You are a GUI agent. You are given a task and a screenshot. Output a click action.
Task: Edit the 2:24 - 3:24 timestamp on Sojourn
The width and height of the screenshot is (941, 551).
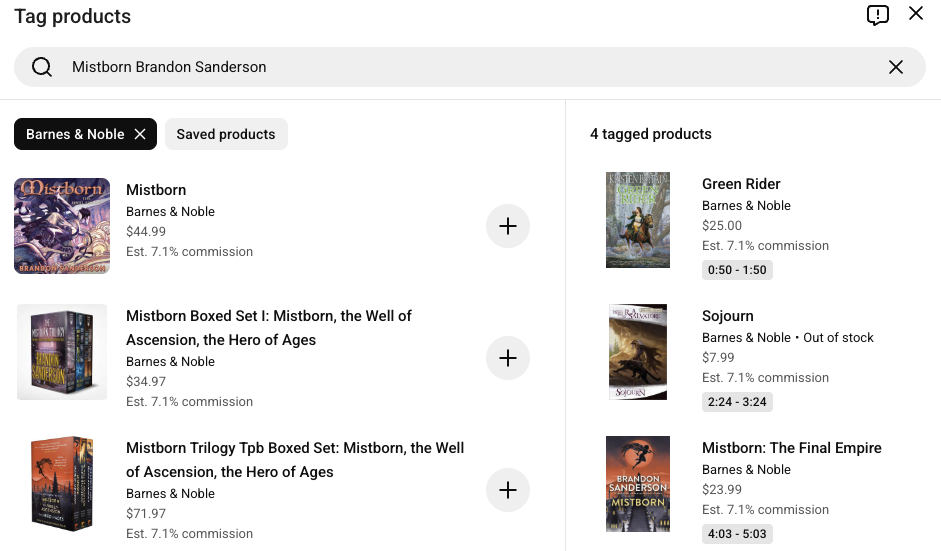point(737,402)
